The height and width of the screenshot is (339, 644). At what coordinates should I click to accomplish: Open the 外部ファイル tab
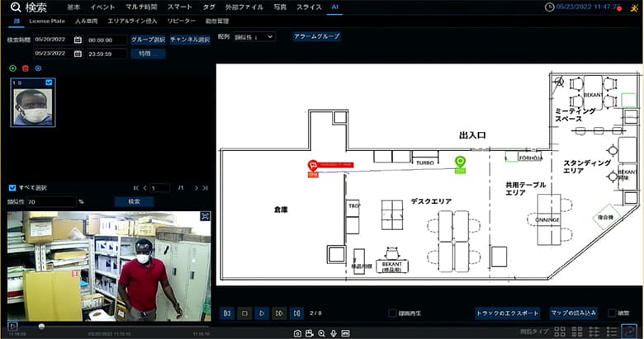pos(244,7)
